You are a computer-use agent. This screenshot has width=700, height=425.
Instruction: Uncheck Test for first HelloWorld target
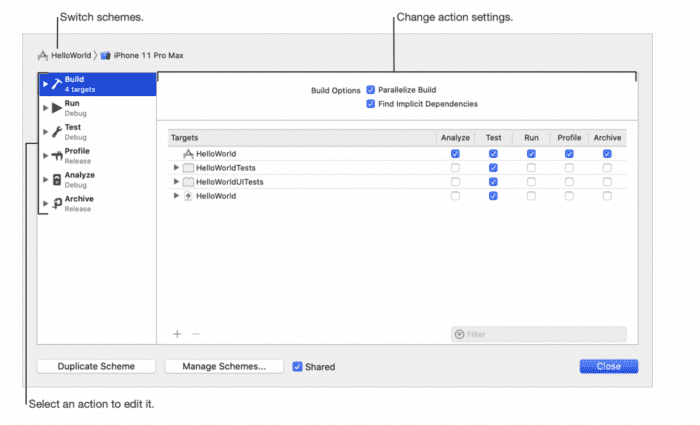click(493, 154)
